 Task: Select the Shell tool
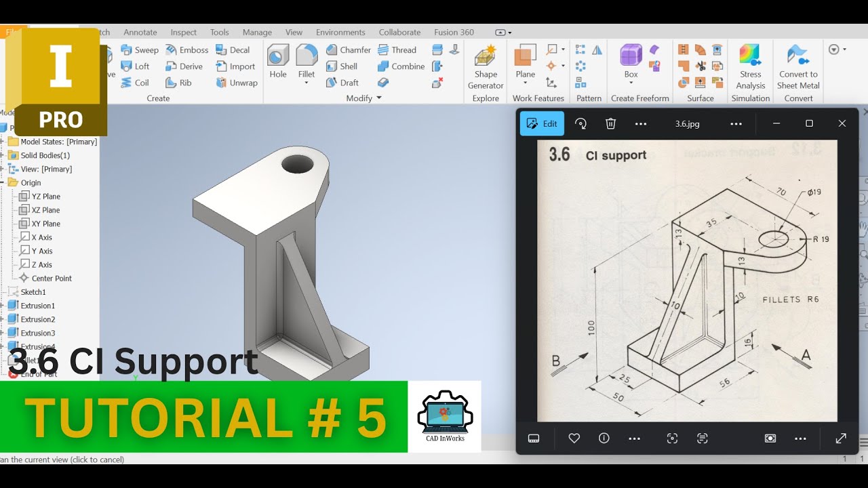click(342, 66)
